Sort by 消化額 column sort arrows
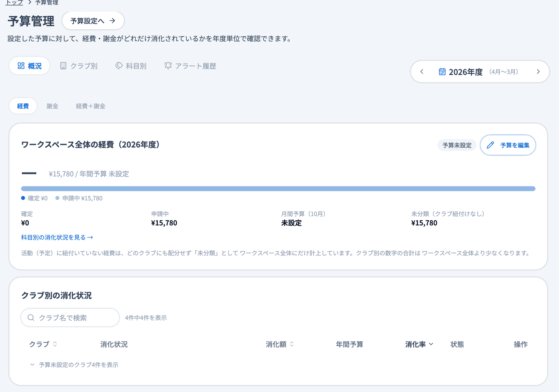This screenshot has width=559, height=392. pos(292,344)
